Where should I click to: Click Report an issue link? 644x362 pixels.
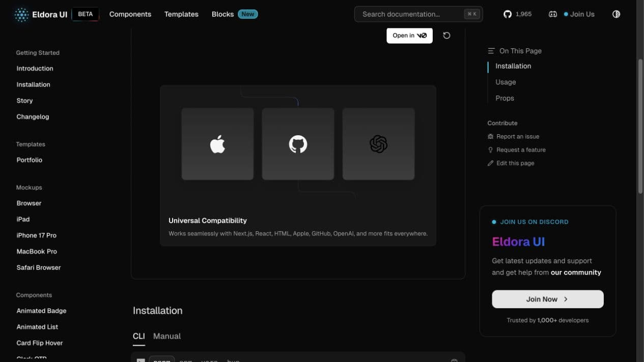[x=518, y=136]
